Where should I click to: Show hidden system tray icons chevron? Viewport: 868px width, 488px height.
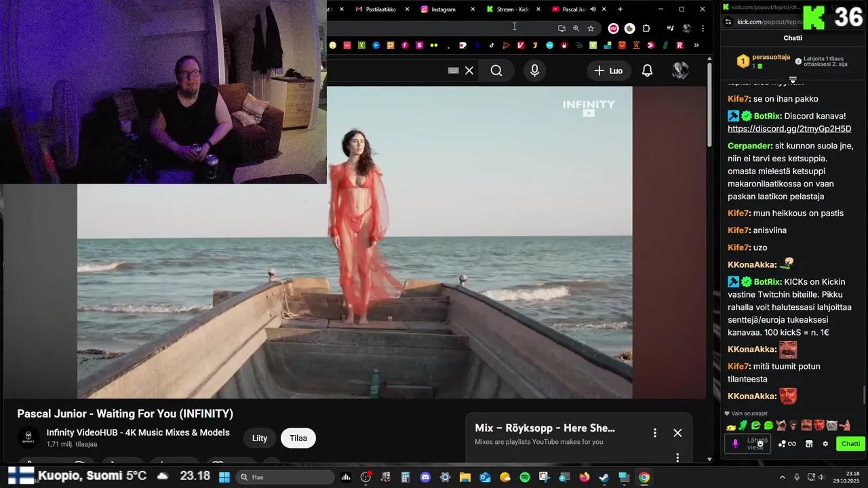point(782,477)
